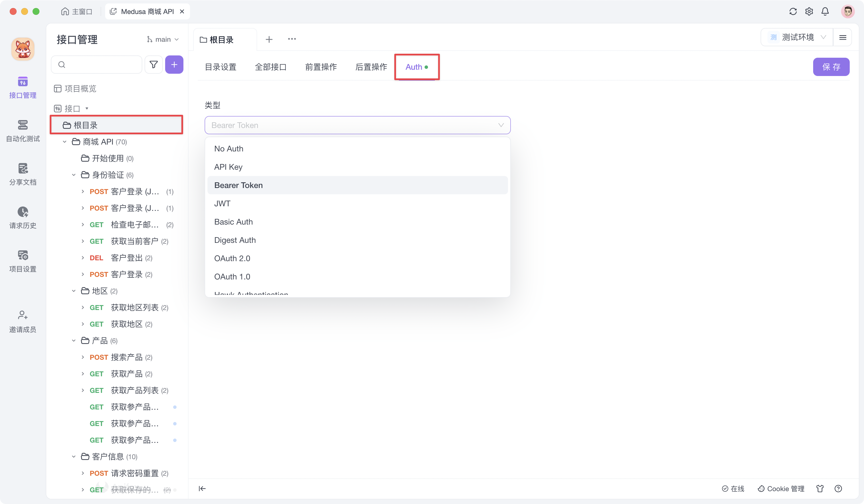
Task: Open the filter icon beside the search box
Action: (x=153, y=65)
